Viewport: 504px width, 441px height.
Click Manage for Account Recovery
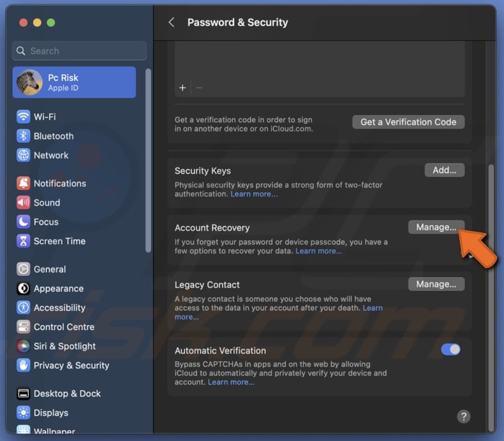tap(436, 227)
